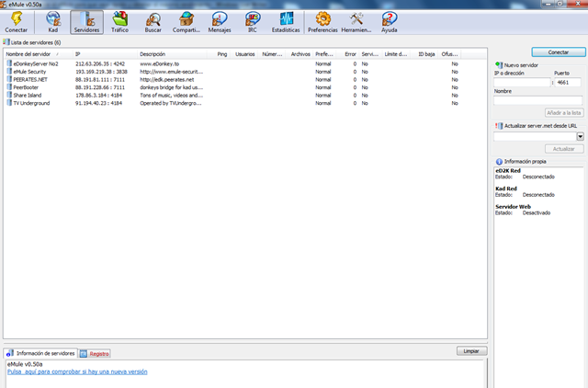Click the eMule Security server icon
This screenshot has width=588, height=388.
pyautogui.click(x=9, y=72)
